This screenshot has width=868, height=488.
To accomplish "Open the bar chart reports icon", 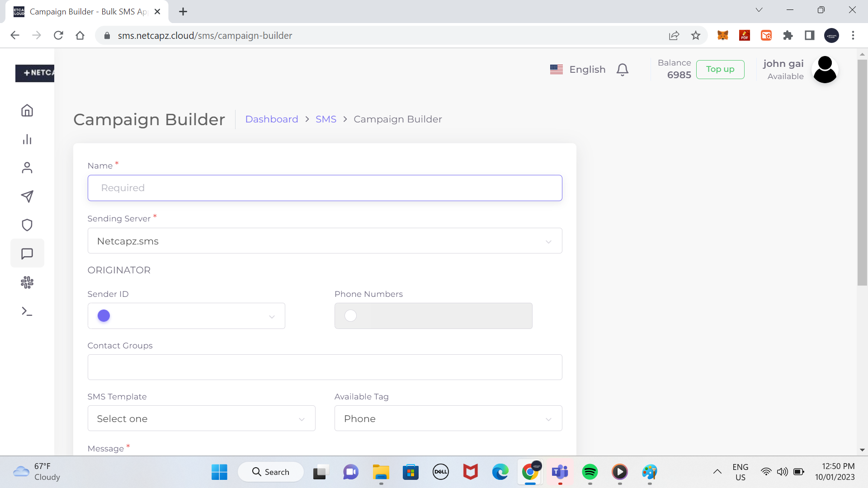I will pos(27,139).
